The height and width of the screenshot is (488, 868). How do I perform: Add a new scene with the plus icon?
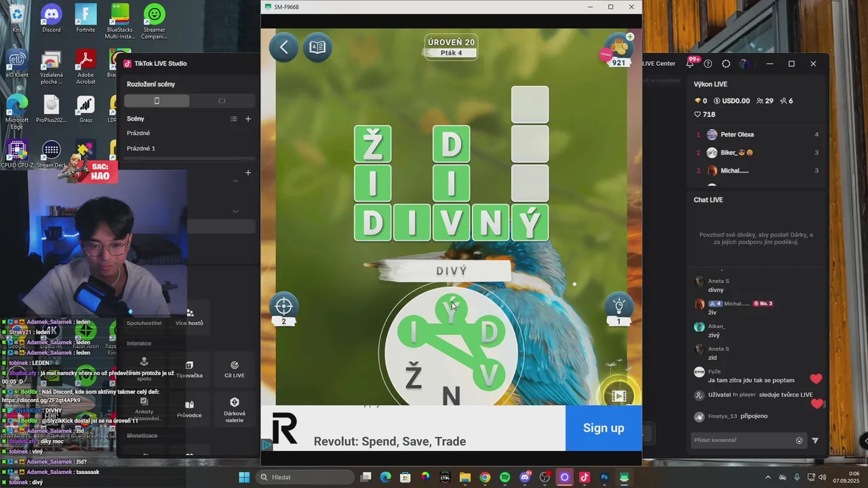248,119
